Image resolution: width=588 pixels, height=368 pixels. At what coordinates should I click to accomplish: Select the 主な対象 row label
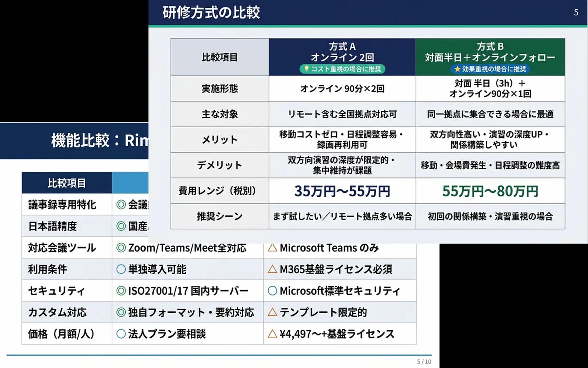[220, 114]
